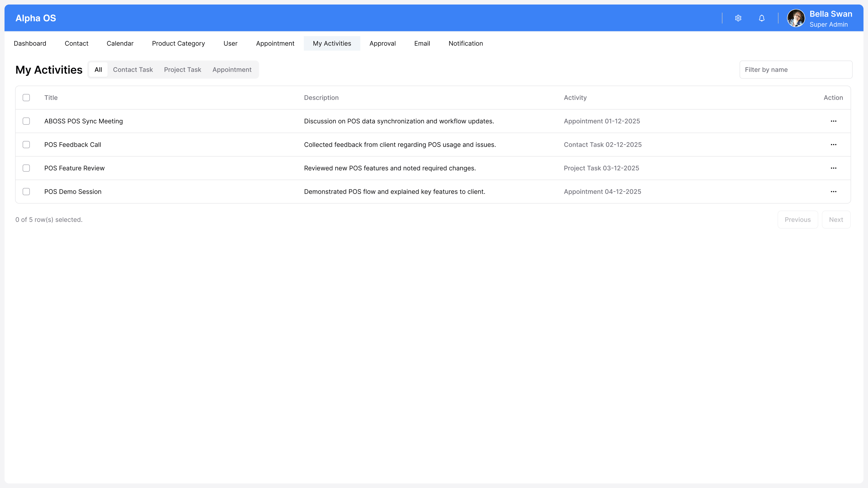This screenshot has height=488, width=868.
Task: Open notifications using the bell icon
Action: coord(762,18)
